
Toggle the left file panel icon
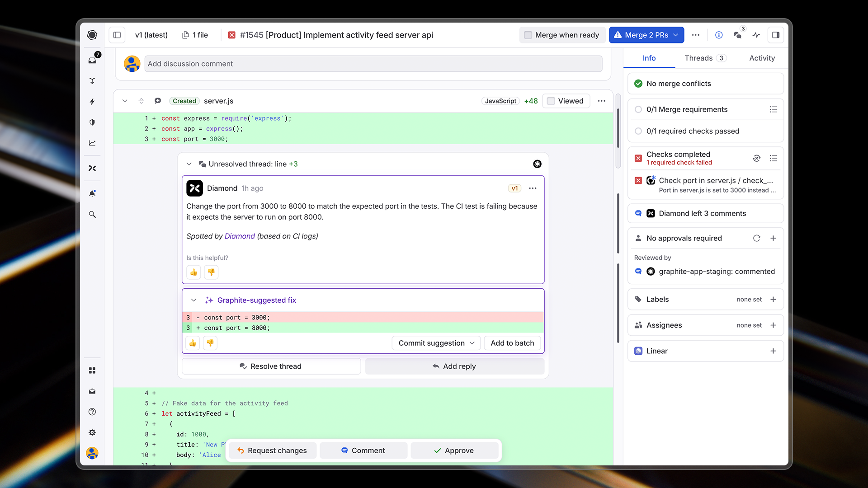coord(117,35)
